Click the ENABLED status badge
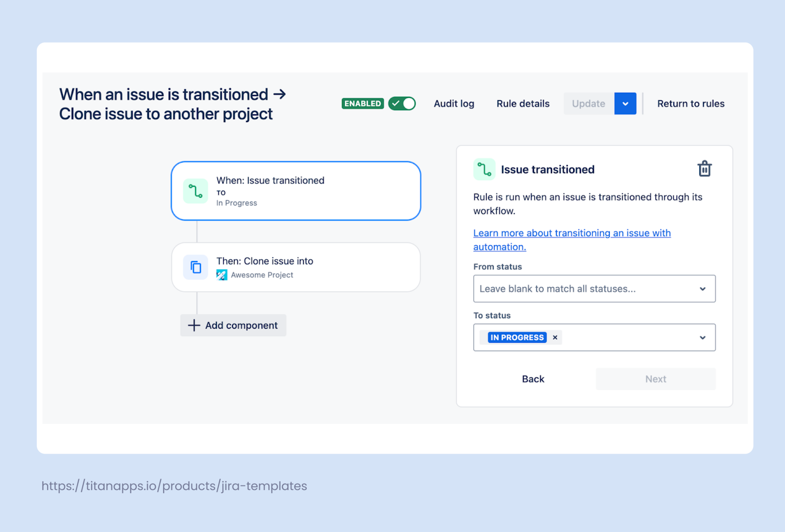This screenshot has height=532, width=785. tap(363, 103)
